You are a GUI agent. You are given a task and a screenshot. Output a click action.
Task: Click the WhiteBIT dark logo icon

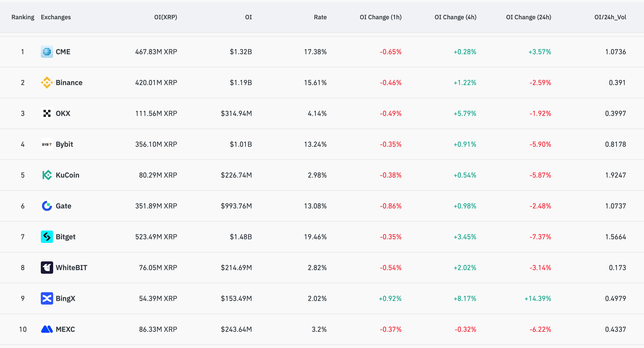47,268
